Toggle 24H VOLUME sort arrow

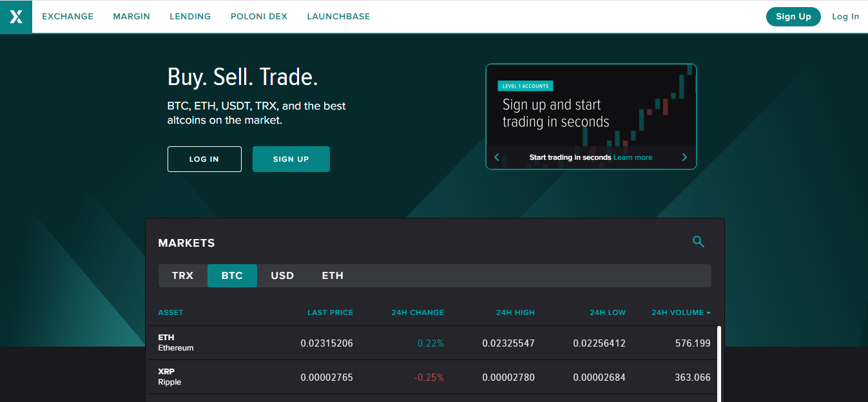tap(708, 313)
